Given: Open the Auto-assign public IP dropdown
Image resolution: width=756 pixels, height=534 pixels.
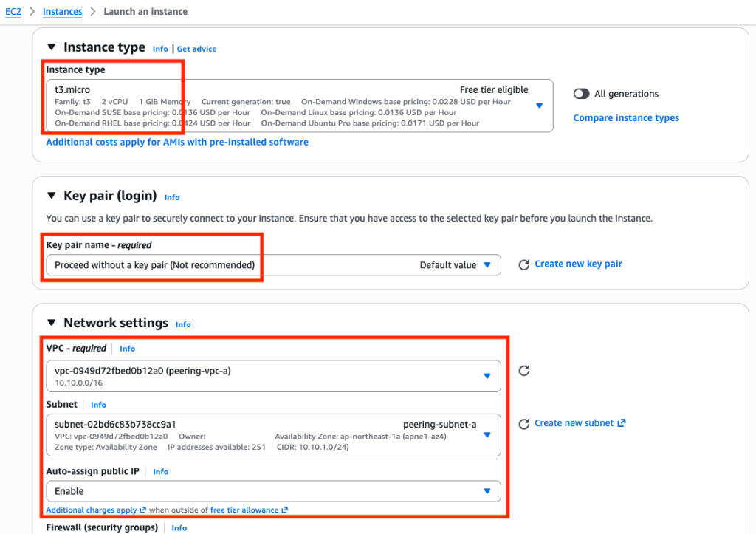Looking at the screenshot, I should (273, 491).
